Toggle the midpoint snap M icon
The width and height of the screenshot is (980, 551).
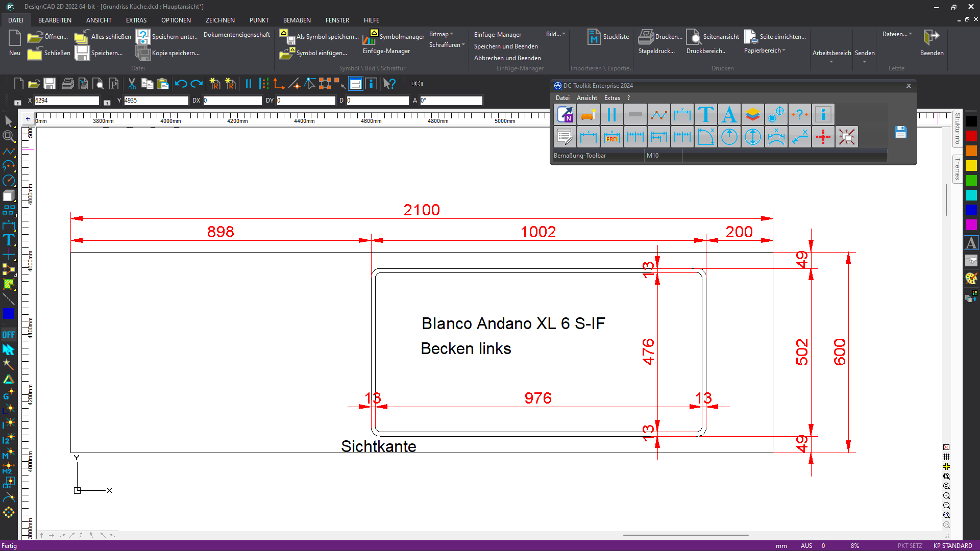pyautogui.click(x=9, y=454)
